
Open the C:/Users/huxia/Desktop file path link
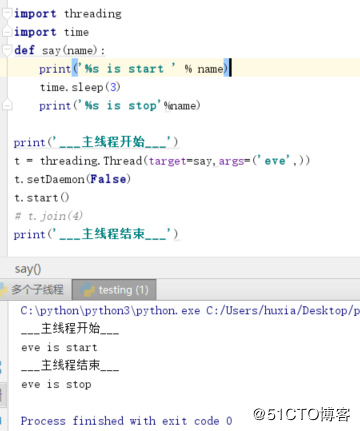[283, 310]
